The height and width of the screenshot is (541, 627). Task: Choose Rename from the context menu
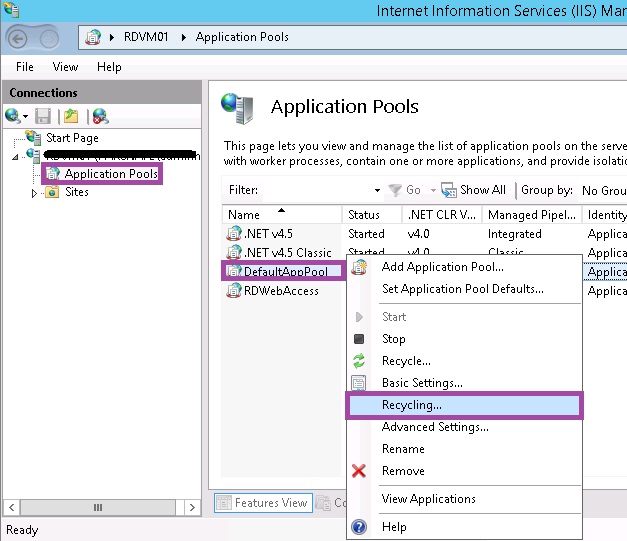(x=464, y=449)
